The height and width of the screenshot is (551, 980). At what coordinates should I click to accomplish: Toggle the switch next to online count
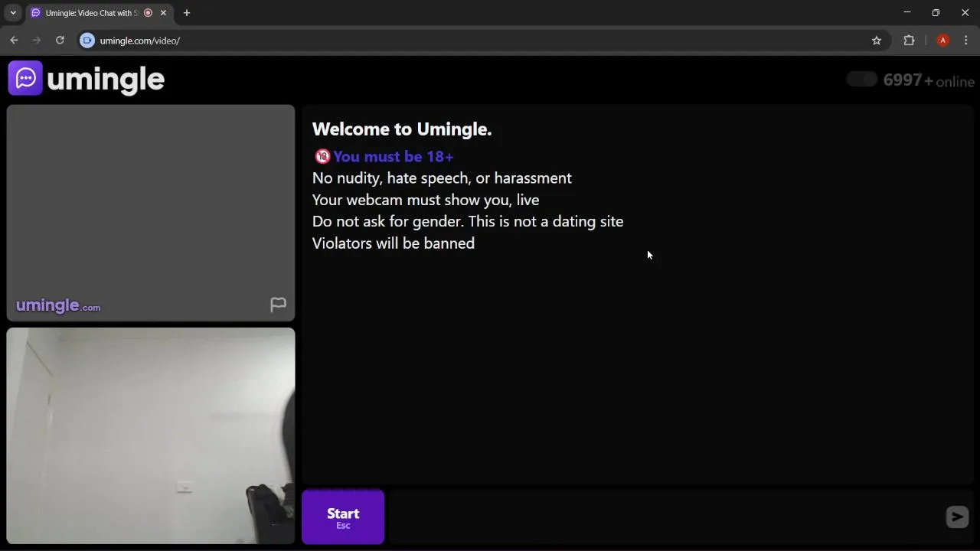pos(861,80)
